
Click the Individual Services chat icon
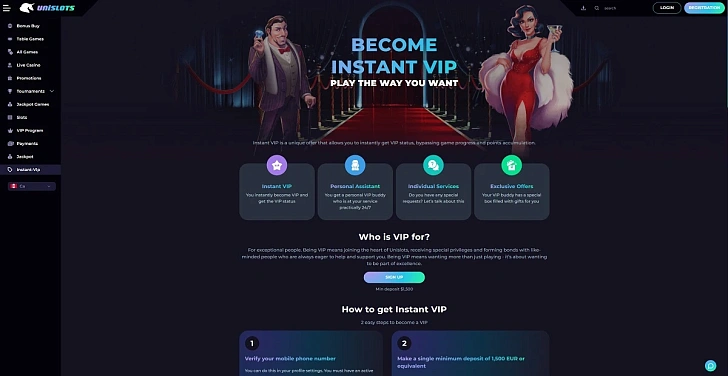[433, 165]
